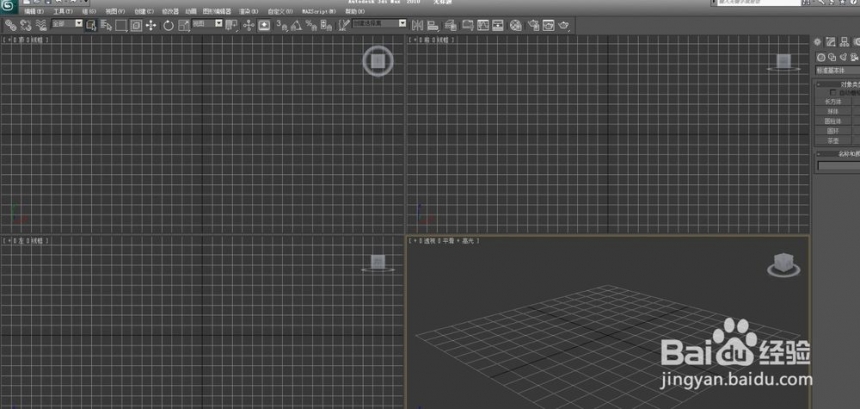Click the Bind to Space Warp tool
The height and width of the screenshot is (409, 860).
[40, 25]
